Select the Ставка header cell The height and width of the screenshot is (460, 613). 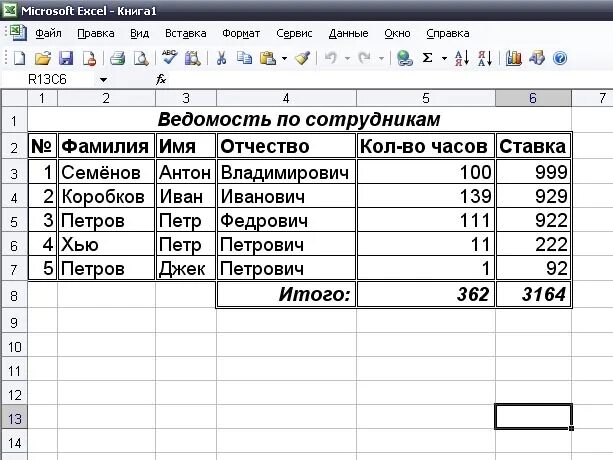(x=533, y=146)
